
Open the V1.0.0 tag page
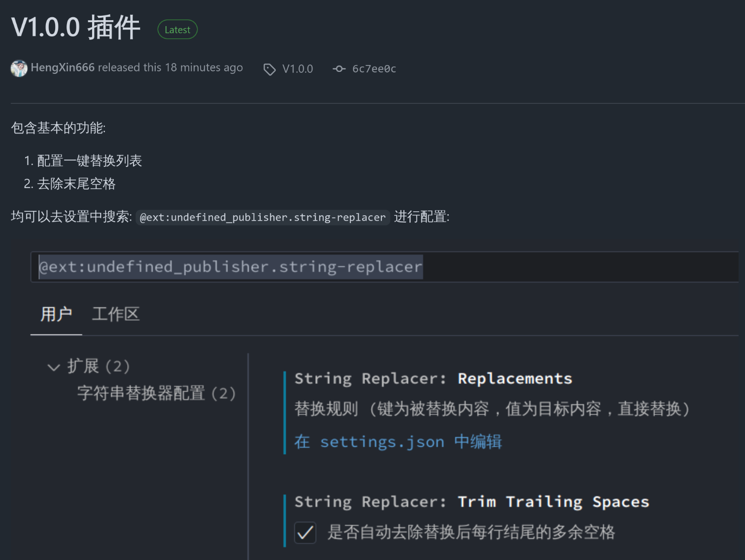click(297, 69)
